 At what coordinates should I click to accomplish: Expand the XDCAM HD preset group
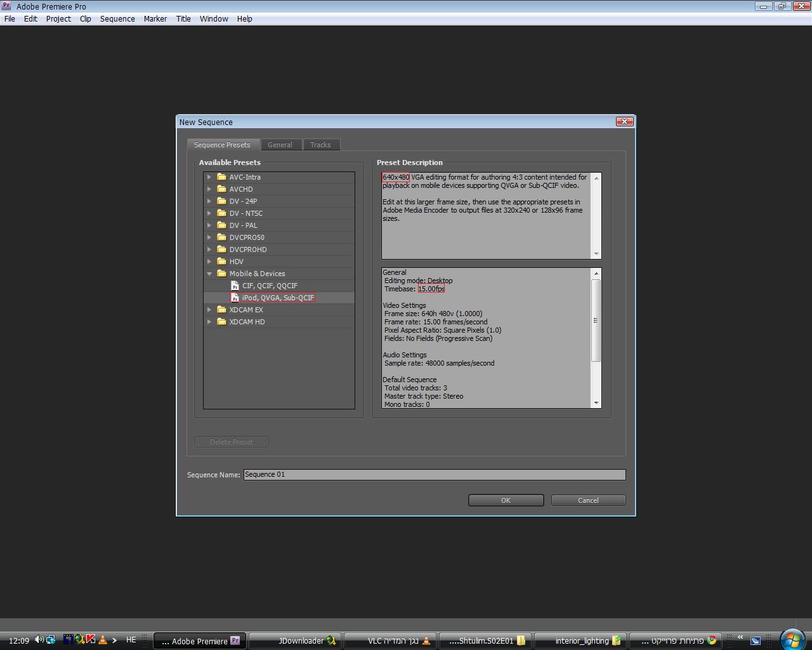pos(209,322)
